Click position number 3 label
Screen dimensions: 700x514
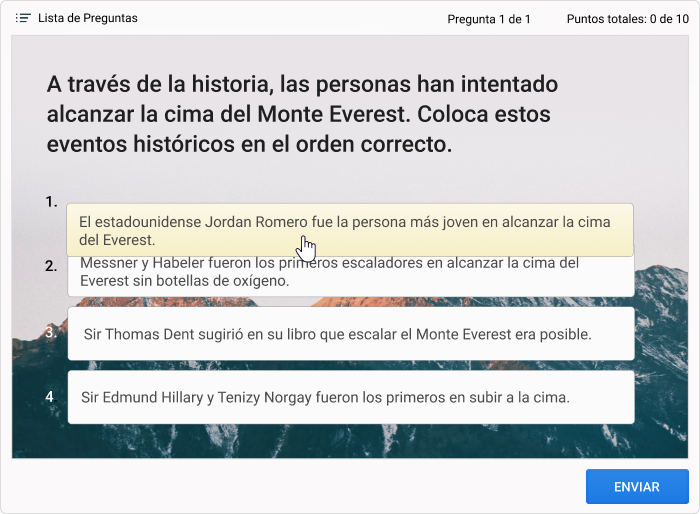coord(51,333)
